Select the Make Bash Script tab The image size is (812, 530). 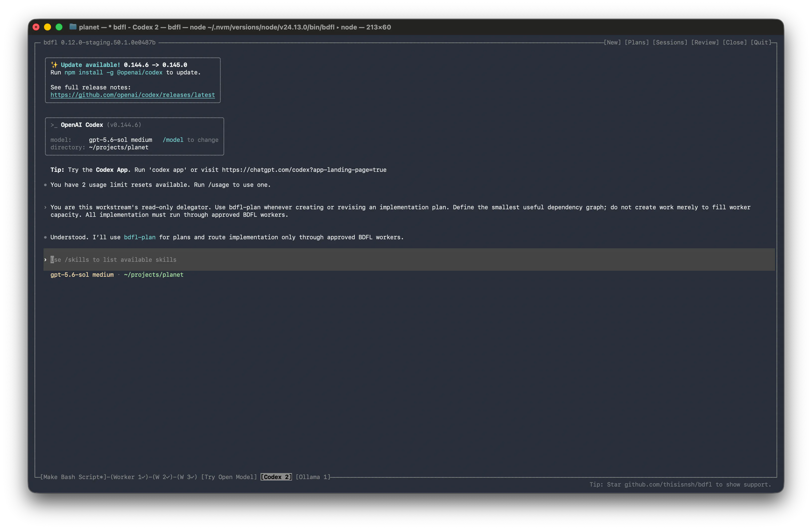tap(73, 477)
